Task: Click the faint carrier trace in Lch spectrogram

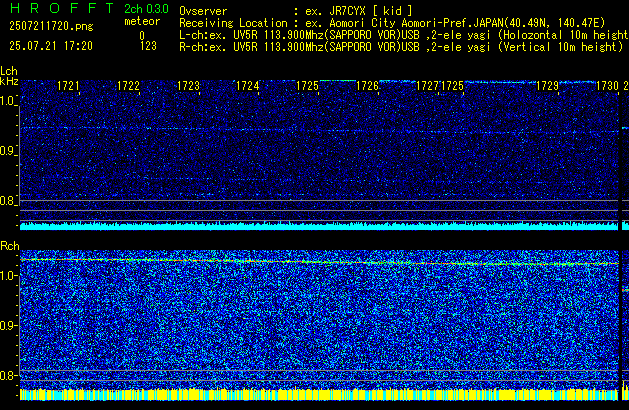Action: click(319, 130)
